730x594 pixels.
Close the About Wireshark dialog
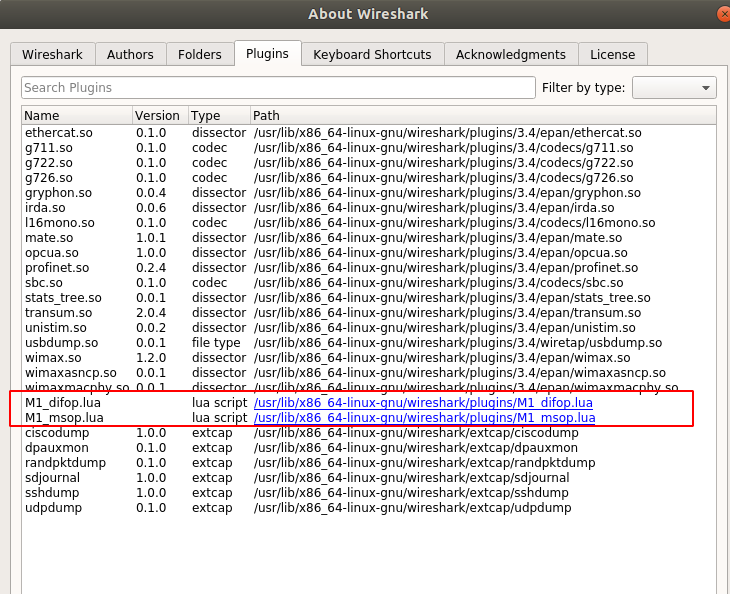pos(723,14)
